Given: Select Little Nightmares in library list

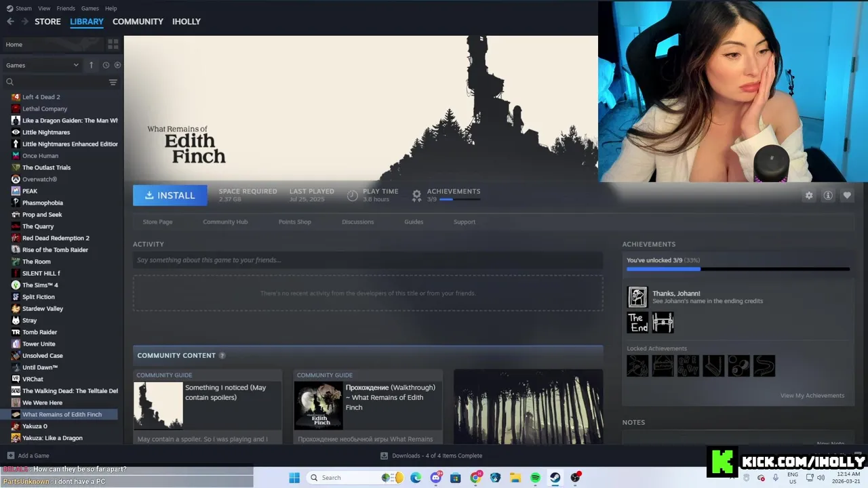Looking at the screenshot, I should [46, 132].
